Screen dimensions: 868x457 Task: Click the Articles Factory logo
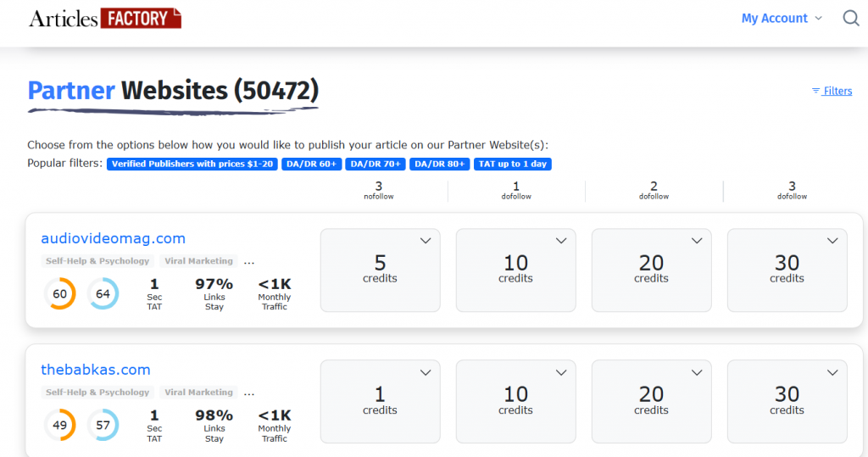105,19
